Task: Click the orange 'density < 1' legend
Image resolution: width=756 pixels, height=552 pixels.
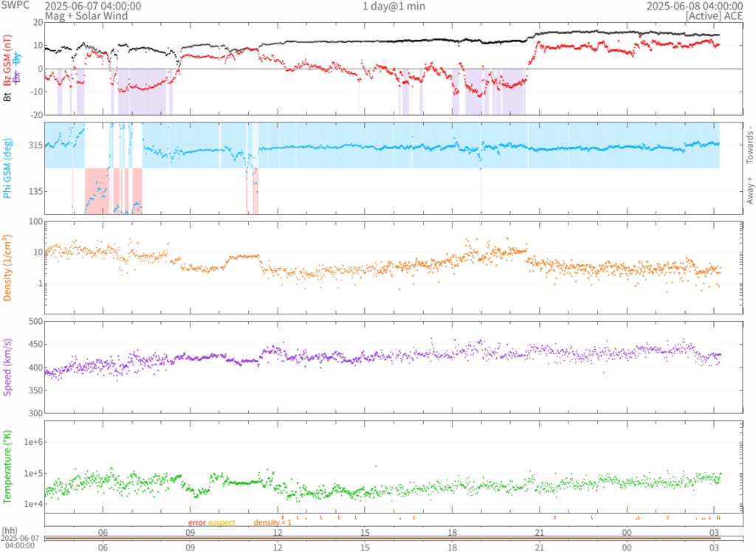Action: click(x=272, y=522)
